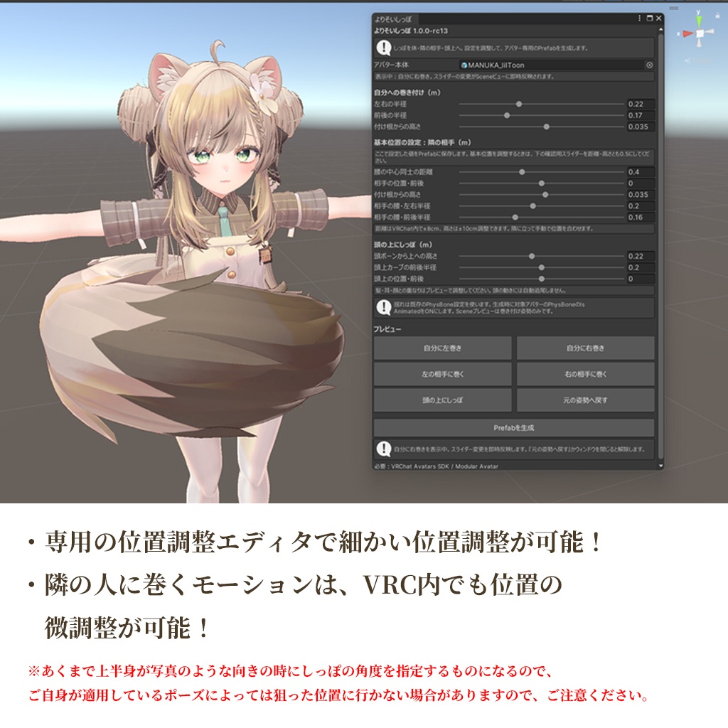728x728 pixels.
Task: Click the 自分への巻き付け (m) section heading
Action: click(x=407, y=92)
